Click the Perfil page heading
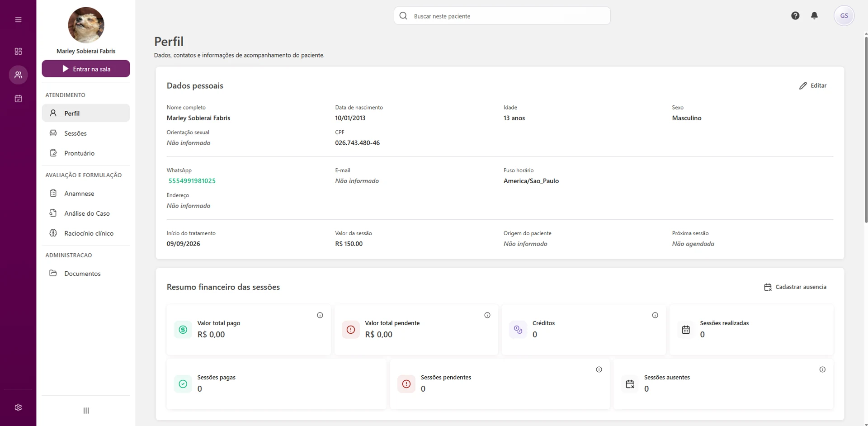Screen dimensions: 868x426 [x=169, y=42]
